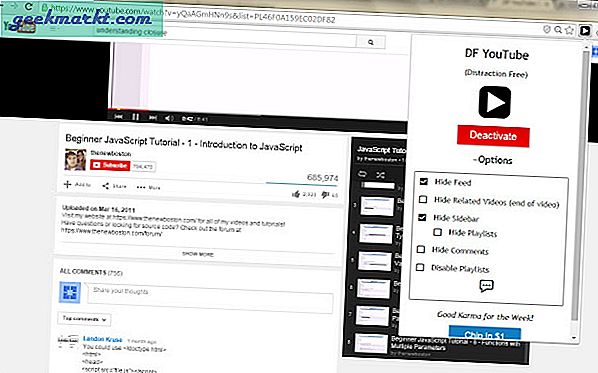This screenshot has height=373, width=598.
Task: Expand description with SHOW MORE
Action: pyautogui.click(x=198, y=254)
